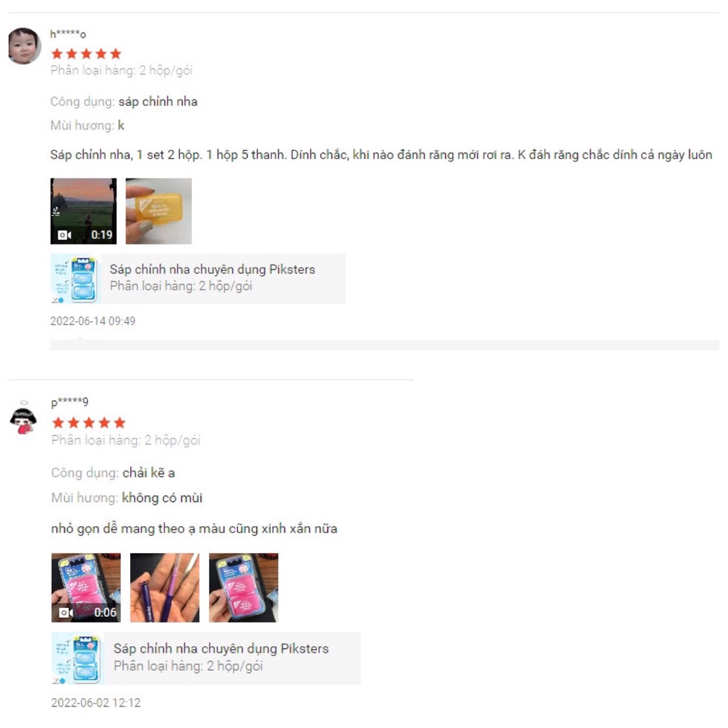Click the 2022-06-02 12:12 review timestamp
728x728 pixels.
point(96,702)
